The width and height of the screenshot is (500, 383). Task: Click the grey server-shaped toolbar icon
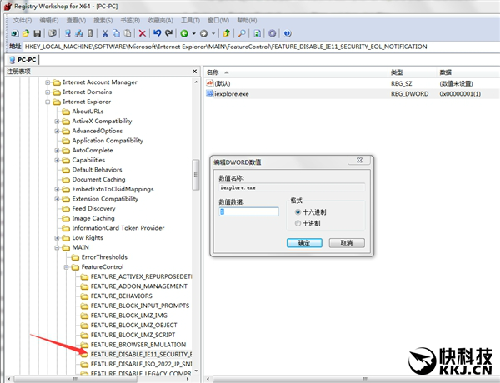90,33
